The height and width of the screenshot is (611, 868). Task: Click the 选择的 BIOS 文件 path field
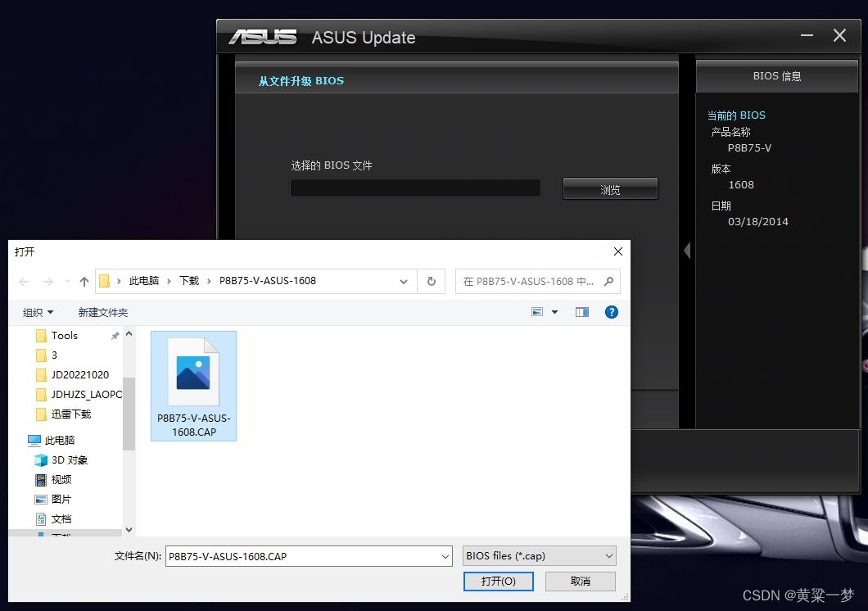pyautogui.click(x=415, y=188)
